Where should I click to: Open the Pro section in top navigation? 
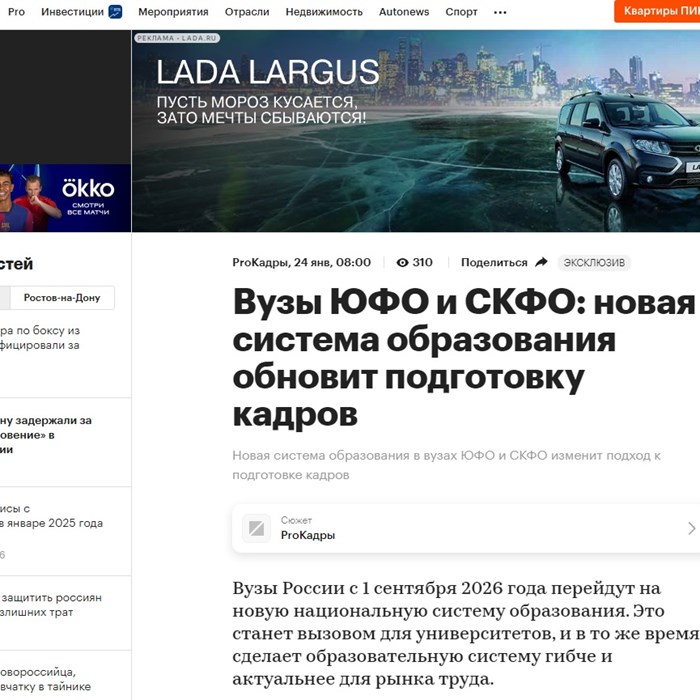[16, 12]
